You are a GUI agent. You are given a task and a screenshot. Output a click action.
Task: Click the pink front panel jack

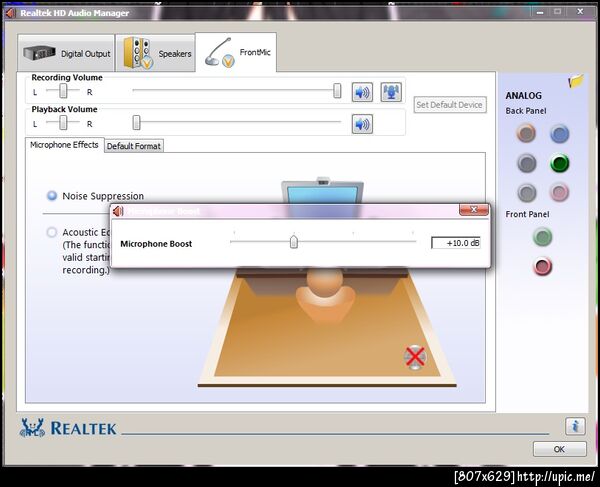[543, 266]
